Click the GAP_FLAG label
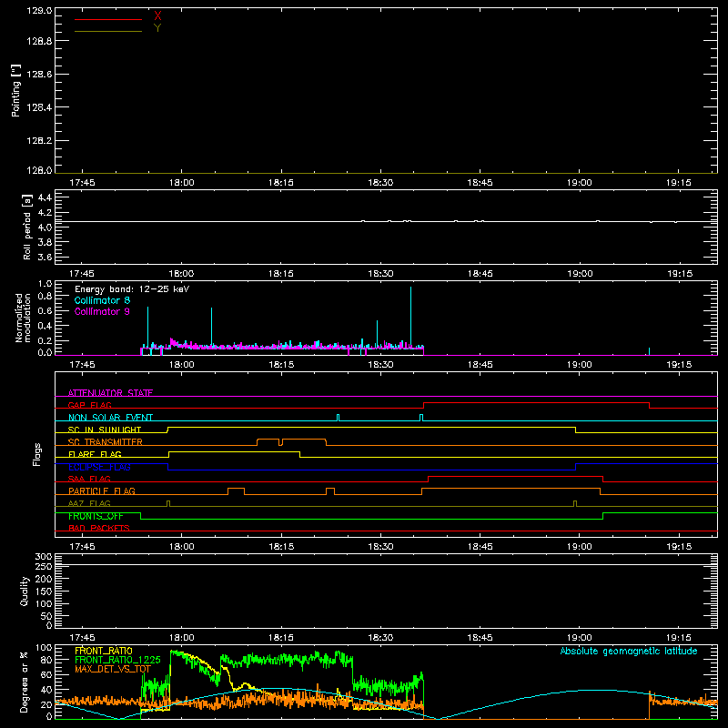728x728 pixels. (x=89, y=405)
